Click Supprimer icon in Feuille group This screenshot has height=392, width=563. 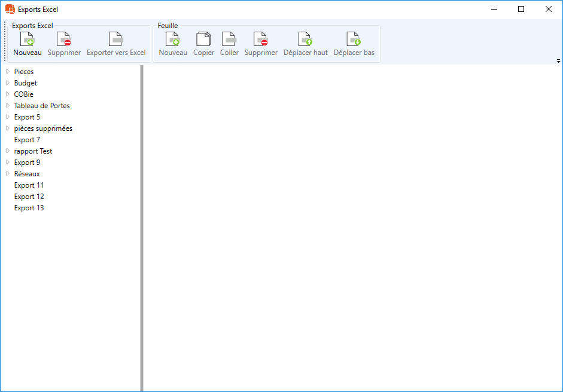click(261, 39)
